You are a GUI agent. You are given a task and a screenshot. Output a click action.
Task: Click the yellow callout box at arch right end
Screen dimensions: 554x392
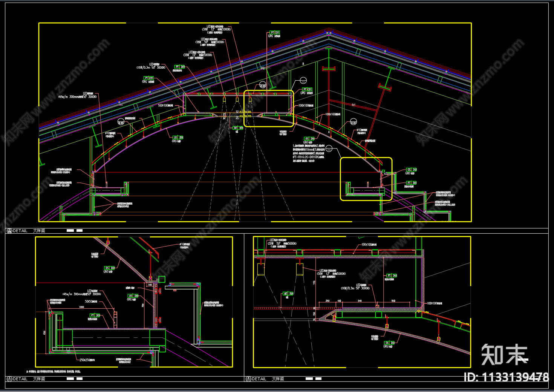point(366,179)
